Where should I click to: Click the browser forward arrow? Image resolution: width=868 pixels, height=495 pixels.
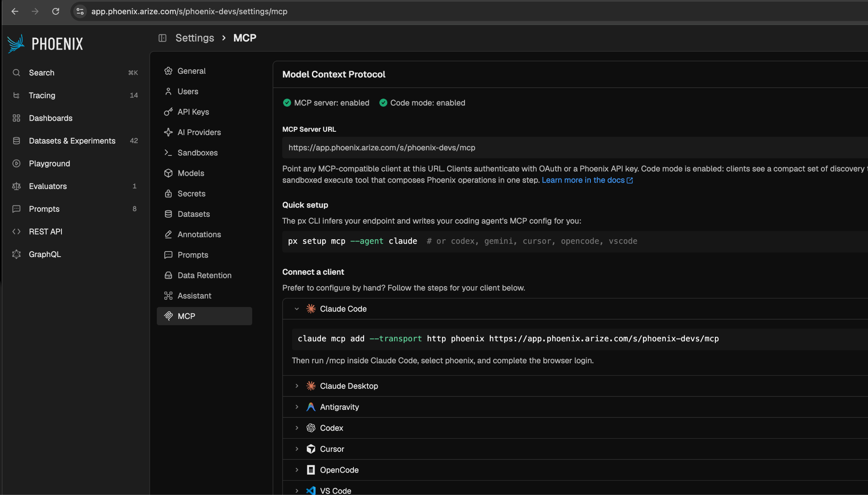35,11
